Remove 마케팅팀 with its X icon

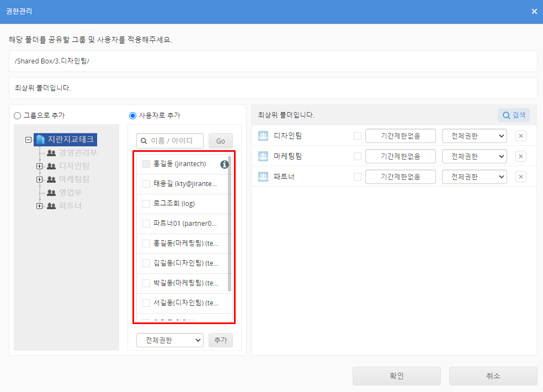[520, 156]
